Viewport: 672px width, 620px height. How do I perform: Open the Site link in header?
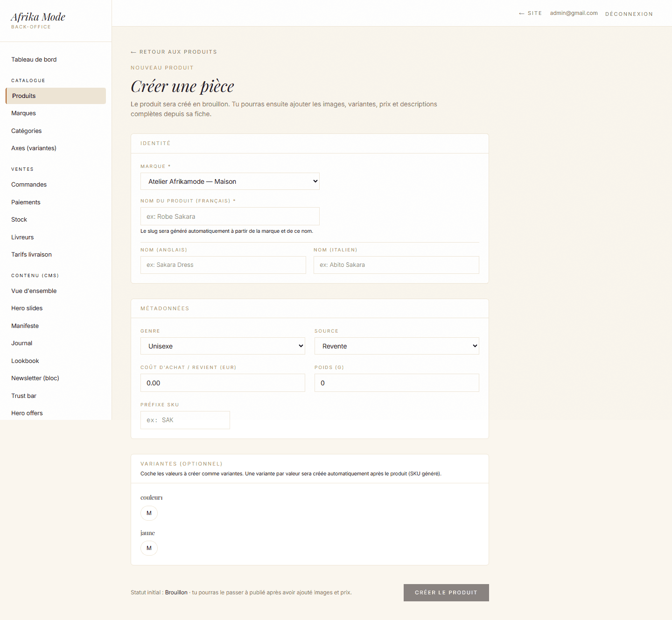point(530,13)
